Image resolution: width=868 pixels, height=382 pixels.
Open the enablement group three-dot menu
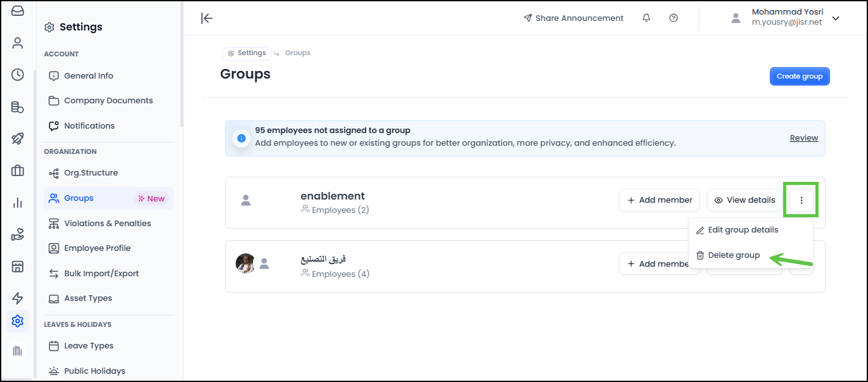[x=801, y=200]
